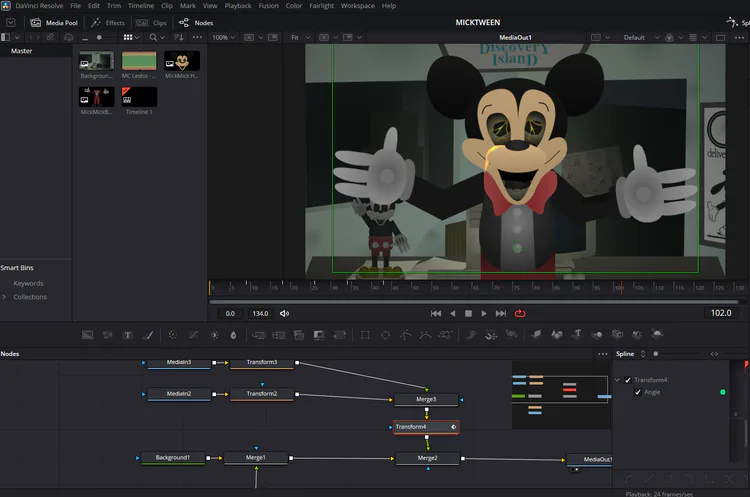Uncheck the Transform4 checkbox in Spline
The width and height of the screenshot is (750, 497).
(x=627, y=380)
